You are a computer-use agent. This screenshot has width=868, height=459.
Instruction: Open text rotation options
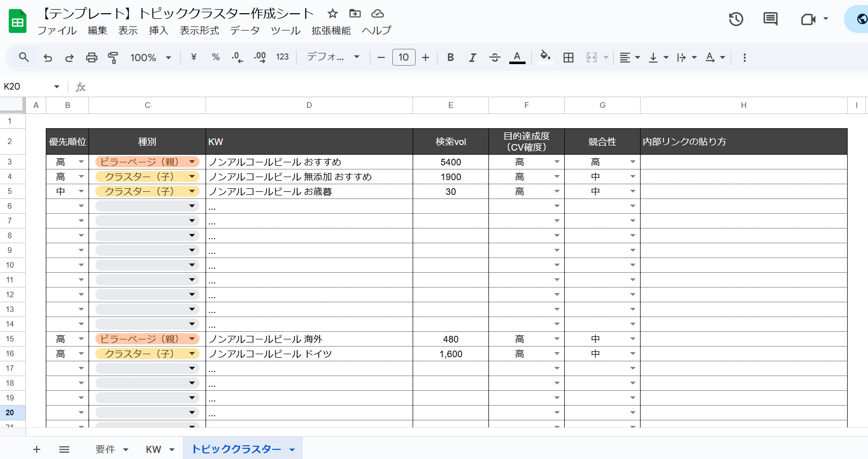click(x=715, y=58)
